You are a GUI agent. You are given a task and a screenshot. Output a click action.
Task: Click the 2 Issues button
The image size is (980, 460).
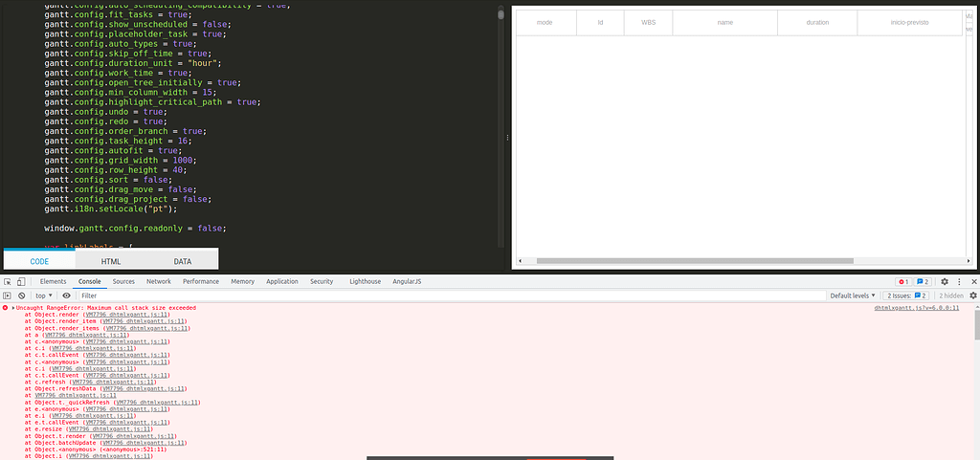[x=905, y=296]
